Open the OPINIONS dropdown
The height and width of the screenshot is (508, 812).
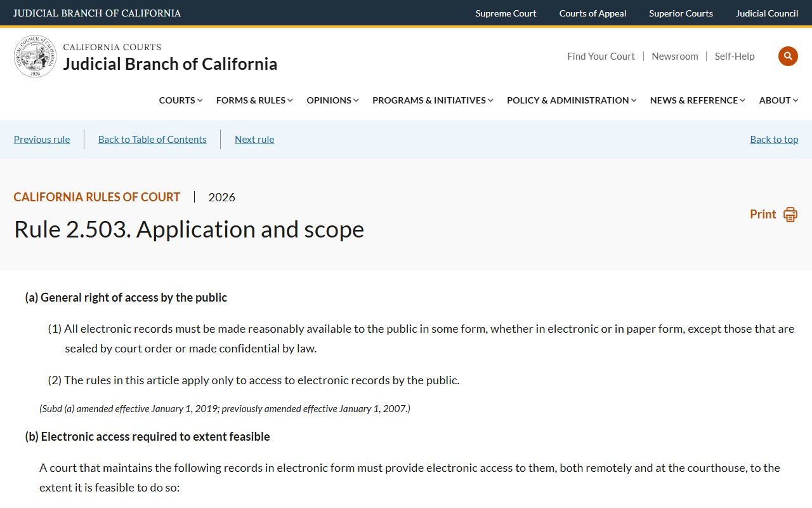pos(332,100)
